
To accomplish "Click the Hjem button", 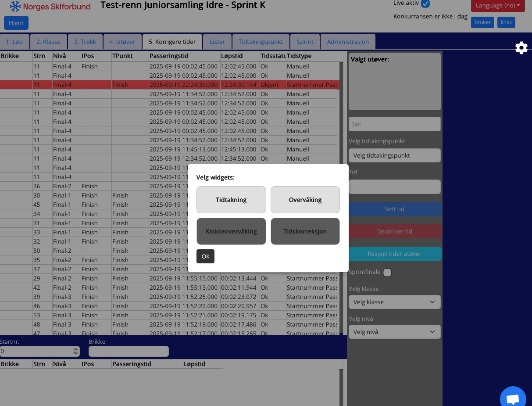I will pos(16,23).
